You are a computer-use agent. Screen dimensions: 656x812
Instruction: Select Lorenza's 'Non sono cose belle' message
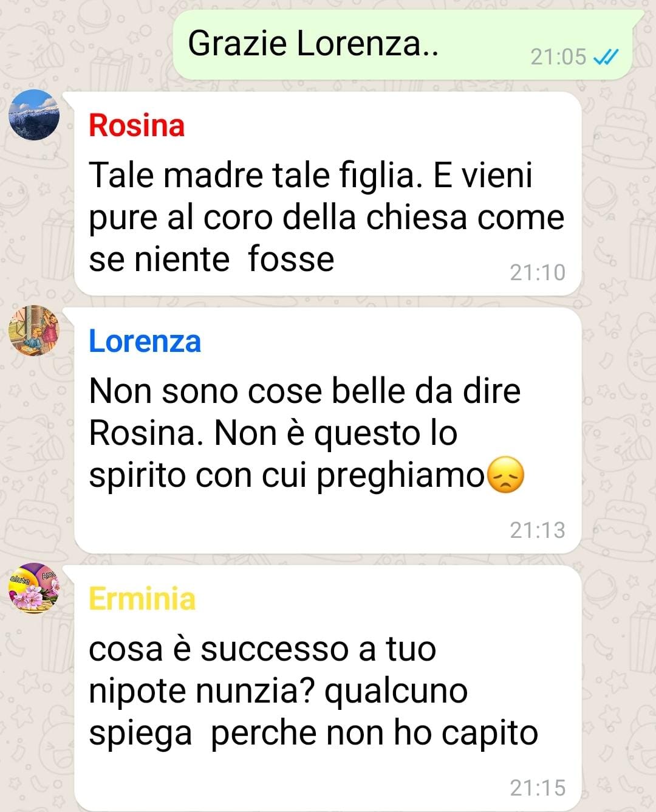(328, 430)
